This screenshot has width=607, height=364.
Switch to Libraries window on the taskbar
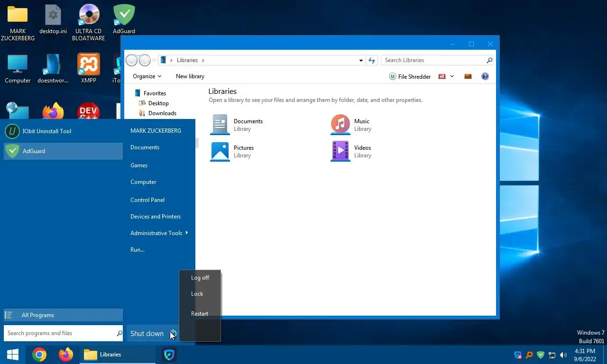118,355
